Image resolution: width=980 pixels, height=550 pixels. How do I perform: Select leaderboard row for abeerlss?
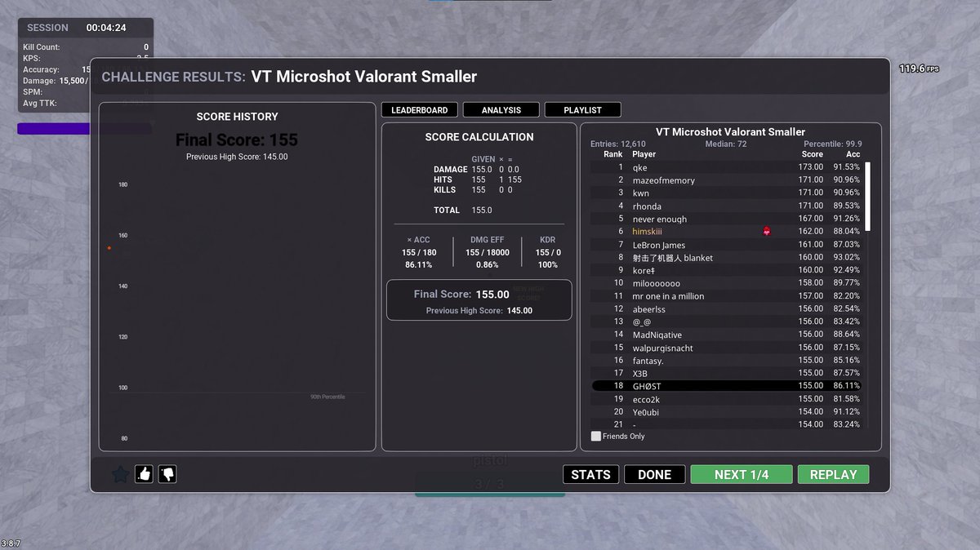coord(727,309)
